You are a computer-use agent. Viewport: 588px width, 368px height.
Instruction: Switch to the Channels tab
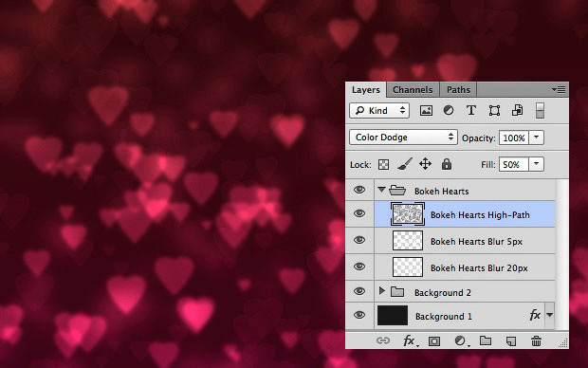(x=413, y=90)
